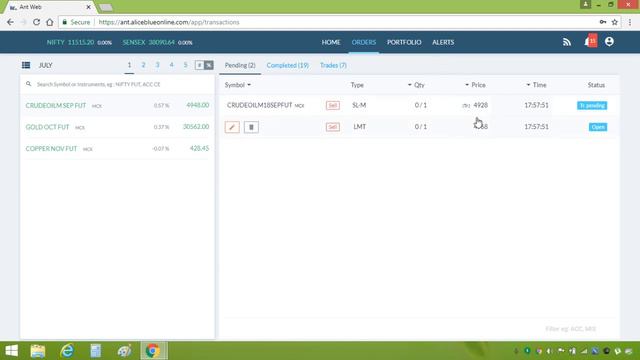The image size is (640, 360).
Task: Close the Ant Web browser tab
Action: coord(88,7)
